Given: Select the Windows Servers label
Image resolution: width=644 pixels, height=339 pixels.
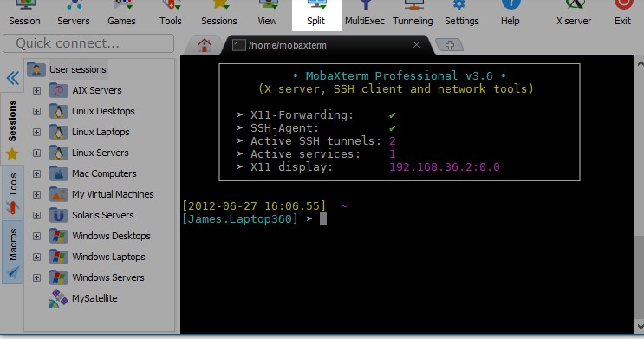Looking at the screenshot, I should click(x=108, y=277).
